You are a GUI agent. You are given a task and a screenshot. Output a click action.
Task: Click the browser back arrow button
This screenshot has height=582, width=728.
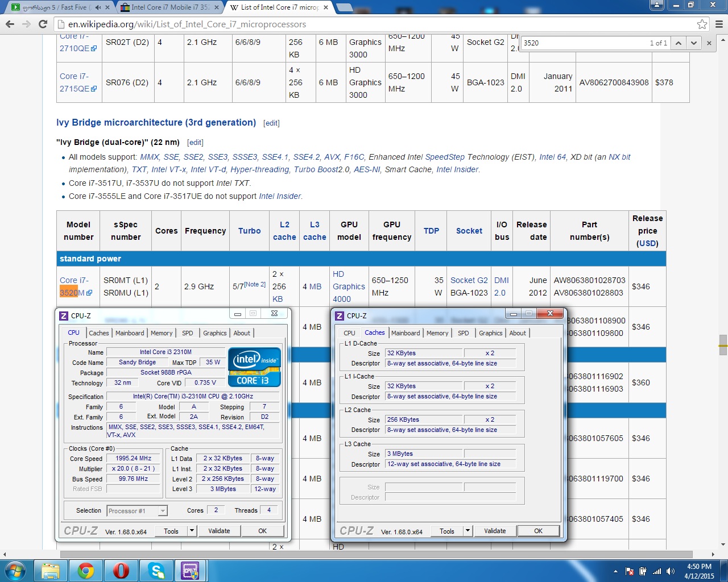pos(10,24)
